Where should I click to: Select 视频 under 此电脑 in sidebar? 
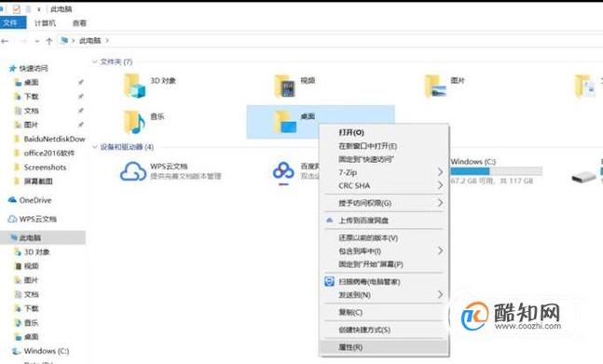pyautogui.click(x=26, y=266)
